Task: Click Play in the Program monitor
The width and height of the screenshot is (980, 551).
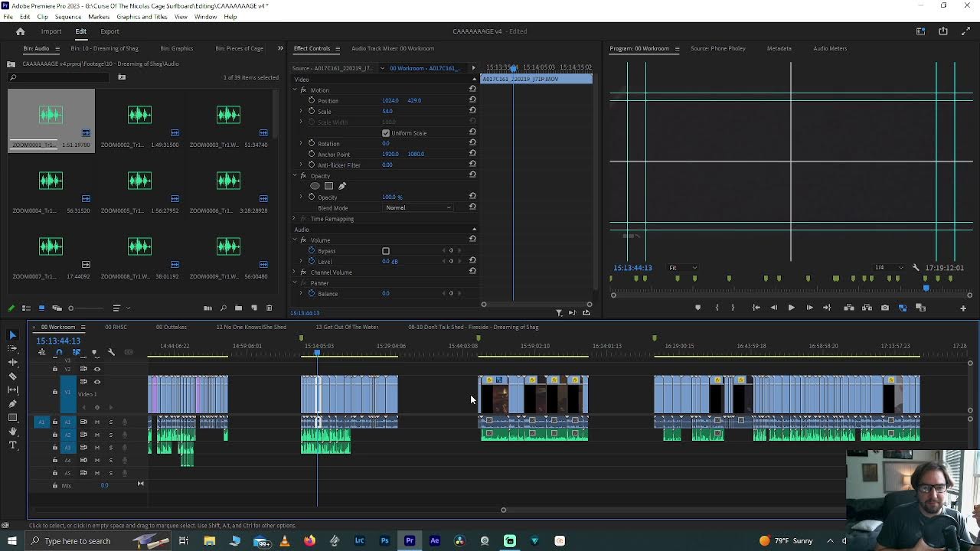Action: click(791, 308)
